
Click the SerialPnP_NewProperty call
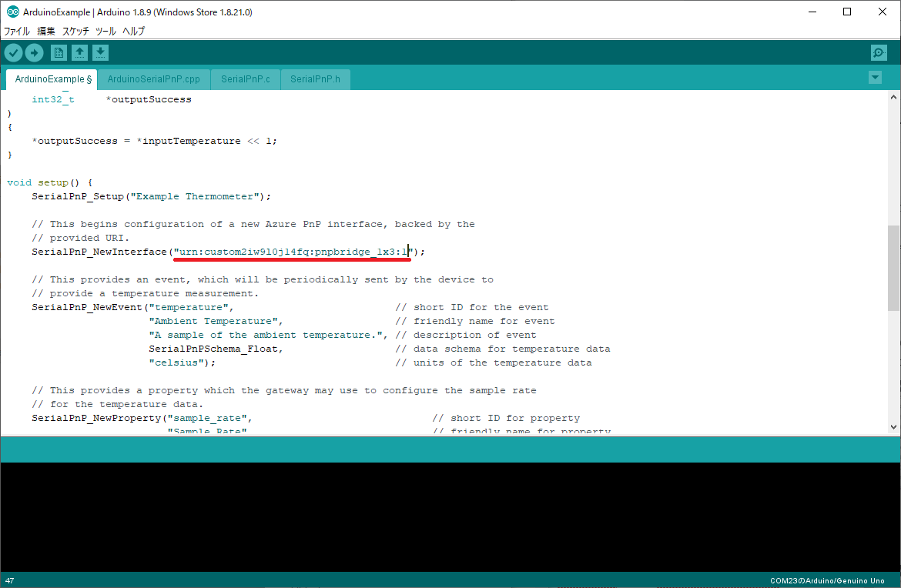96,418
